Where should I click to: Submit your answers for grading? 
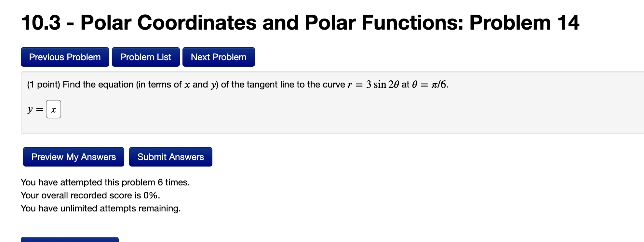tap(170, 157)
